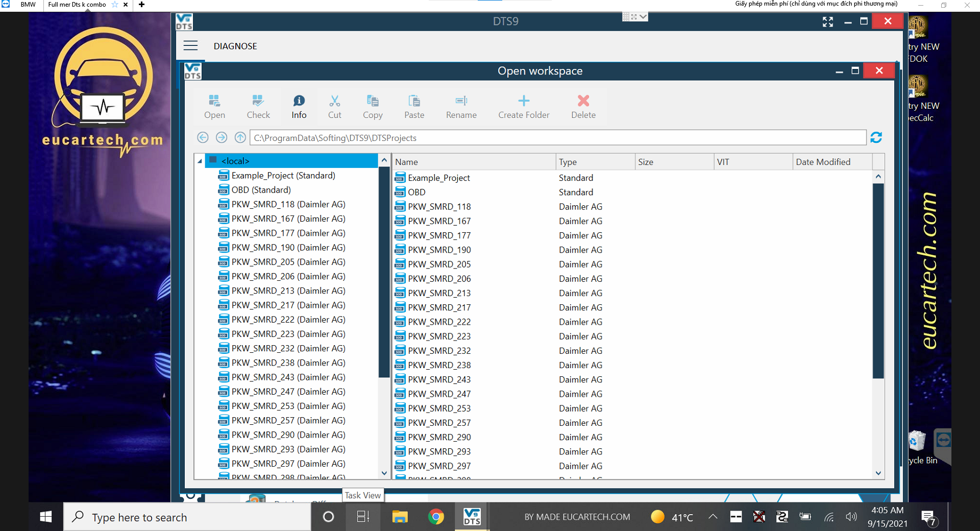The image size is (980, 531).
Task: Open the Windows Start menu
Action: [46, 517]
